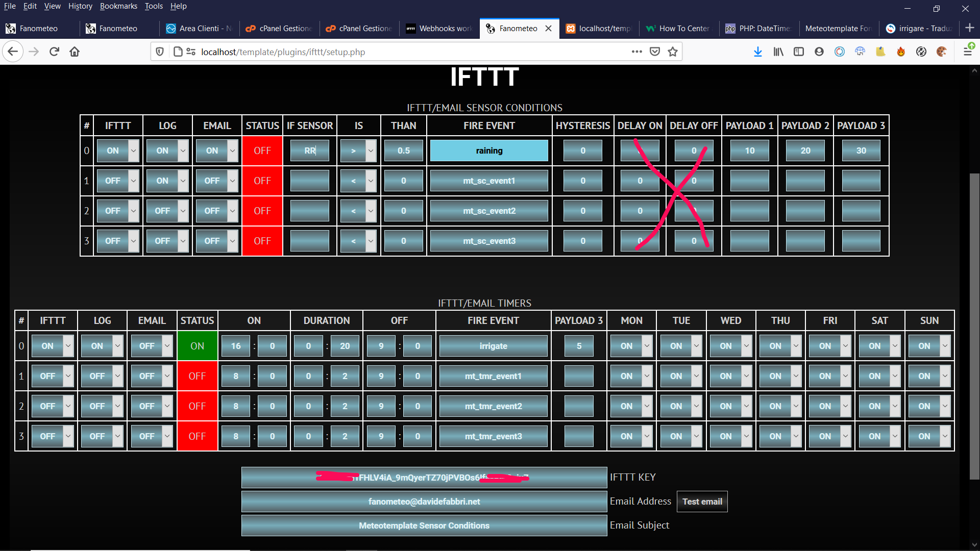Open the Firefox hamburger application menu
The height and width of the screenshot is (551, 980).
[x=968, y=52]
